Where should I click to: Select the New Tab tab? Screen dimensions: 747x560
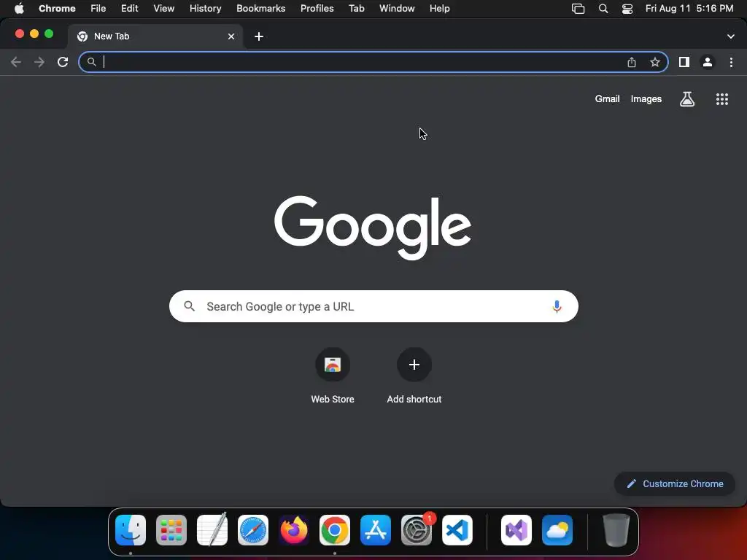pyautogui.click(x=155, y=36)
